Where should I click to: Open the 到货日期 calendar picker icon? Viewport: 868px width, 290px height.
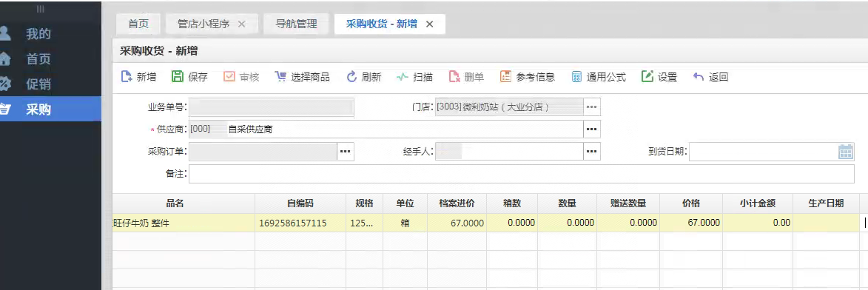pyautogui.click(x=846, y=152)
